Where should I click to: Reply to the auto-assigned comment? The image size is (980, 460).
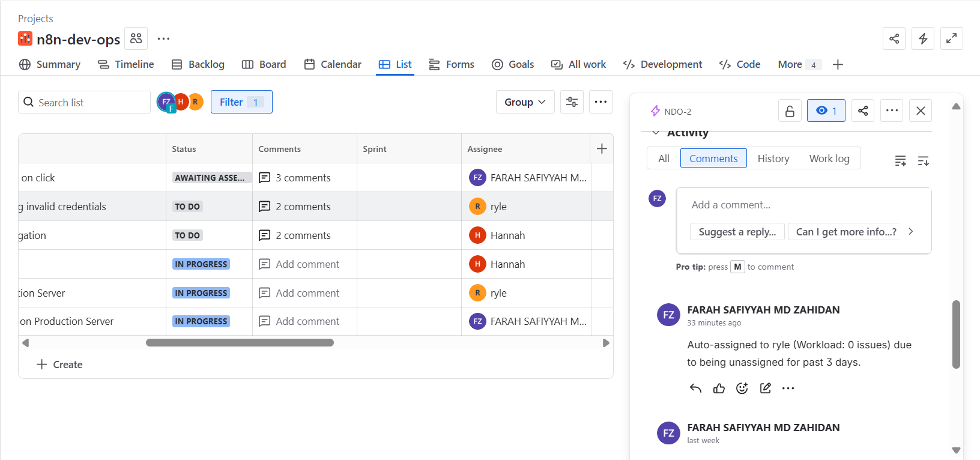pos(695,389)
